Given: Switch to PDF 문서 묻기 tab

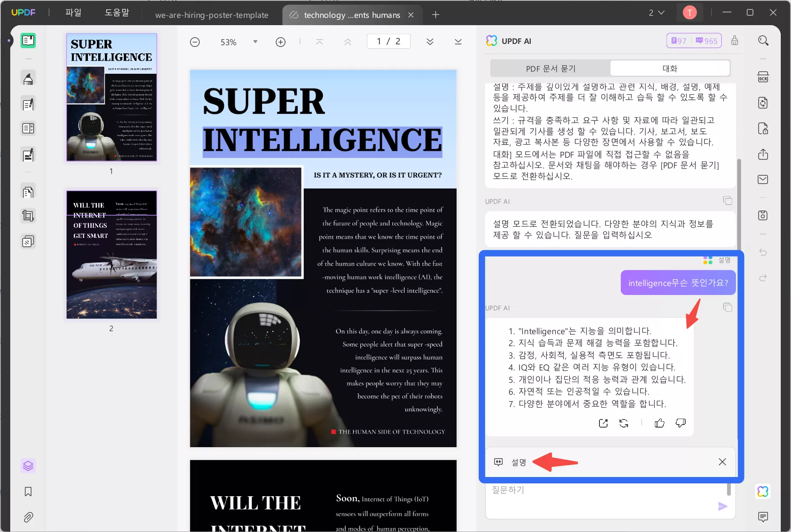Looking at the screenshot, I should coord(550,68).
